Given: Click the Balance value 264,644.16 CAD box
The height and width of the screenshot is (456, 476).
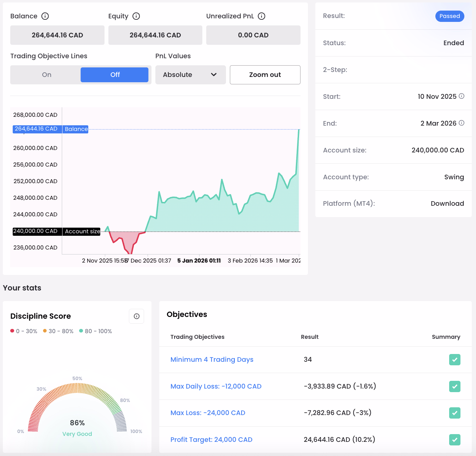Looking at the screenshot, I should coord(57,35).
